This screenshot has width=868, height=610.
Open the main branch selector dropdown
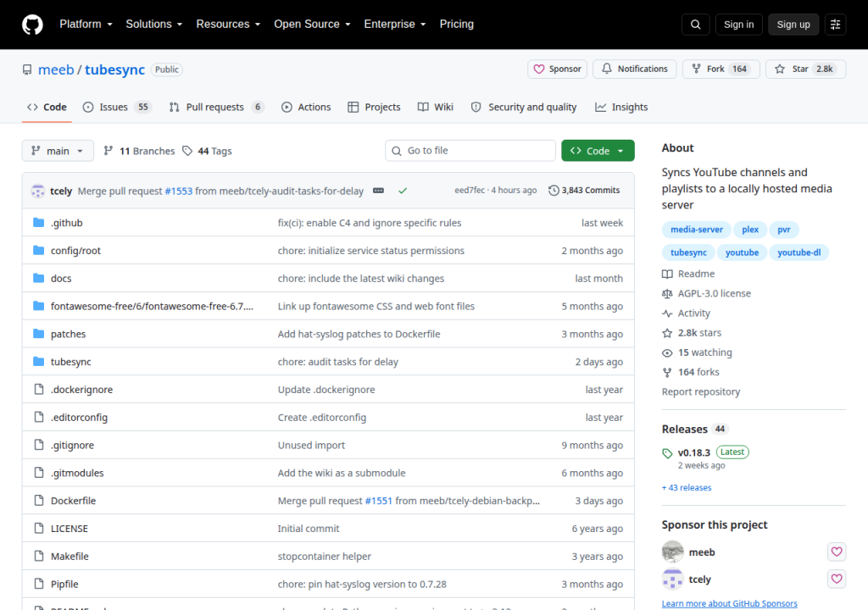point(58,151)
